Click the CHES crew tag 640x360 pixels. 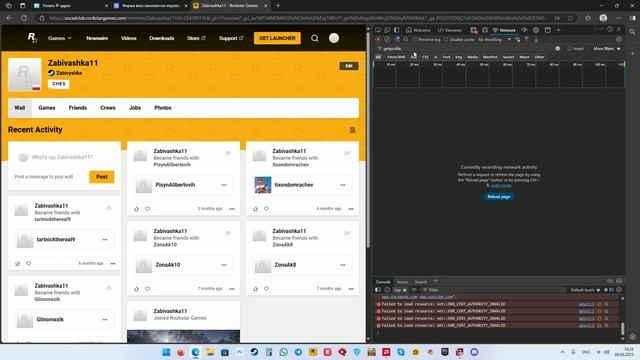(x=59, y=84)
